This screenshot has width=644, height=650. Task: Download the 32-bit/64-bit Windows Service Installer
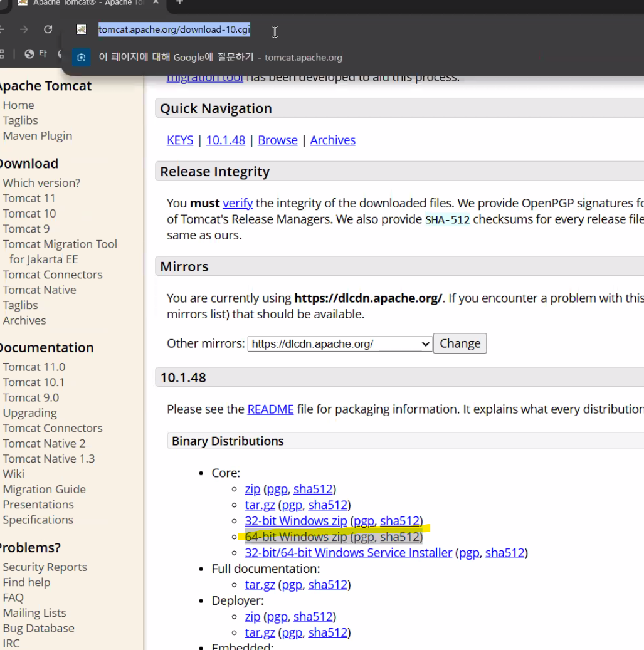pos(348,553)
